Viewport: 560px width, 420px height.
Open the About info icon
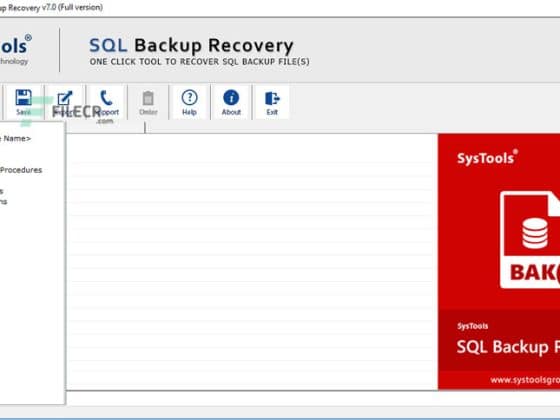[231, 98]
